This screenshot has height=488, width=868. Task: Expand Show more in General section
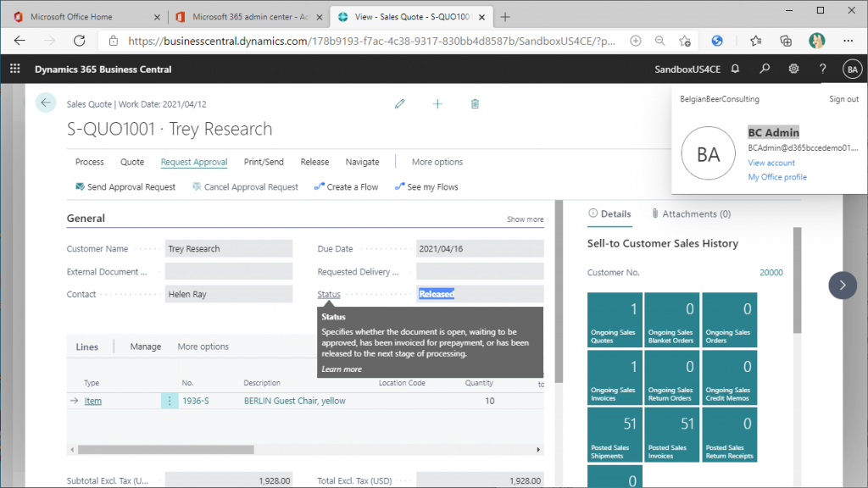coord(526,219)
